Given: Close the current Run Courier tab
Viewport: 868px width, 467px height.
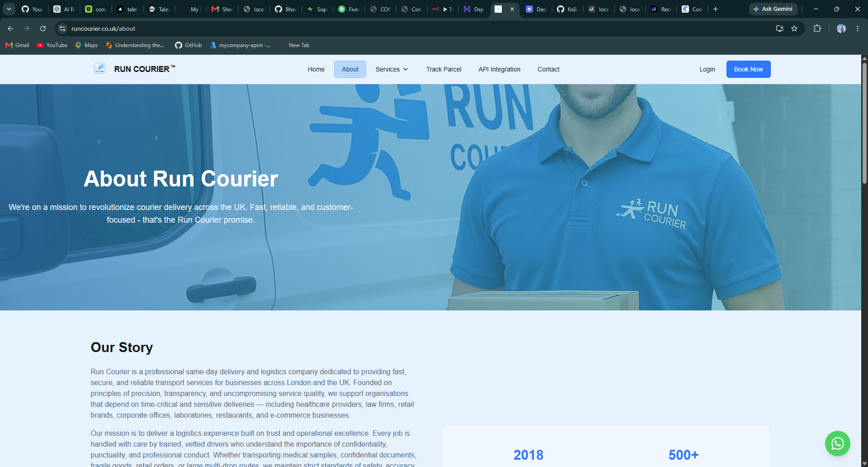Looking at the screenshot, I should tap(512, 9).
